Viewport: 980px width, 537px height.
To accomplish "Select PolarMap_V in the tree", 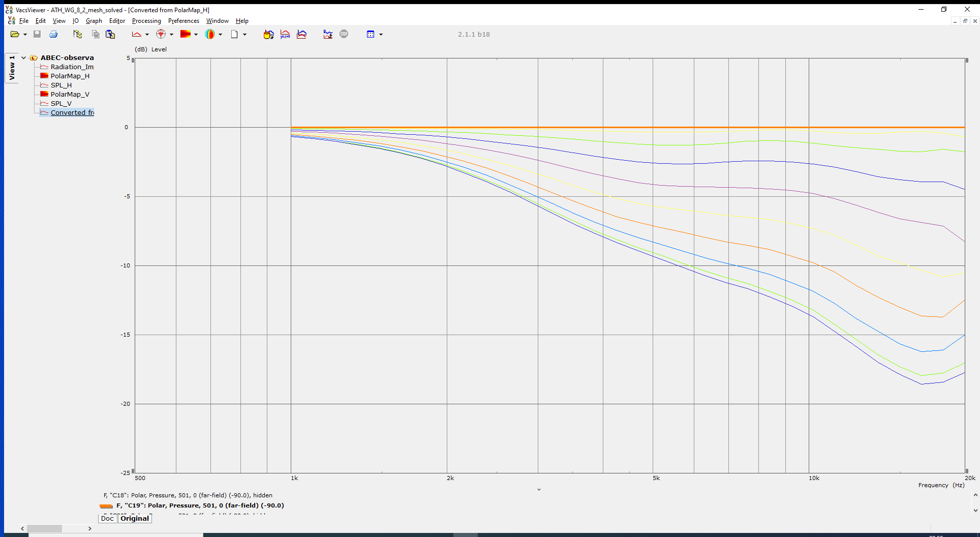I will pos(70,94).
